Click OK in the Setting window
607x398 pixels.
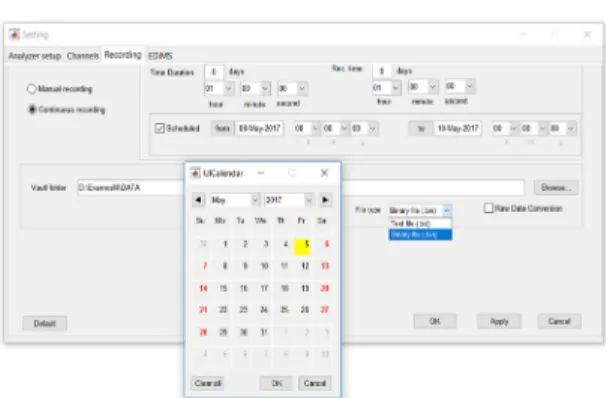(435, 321)
